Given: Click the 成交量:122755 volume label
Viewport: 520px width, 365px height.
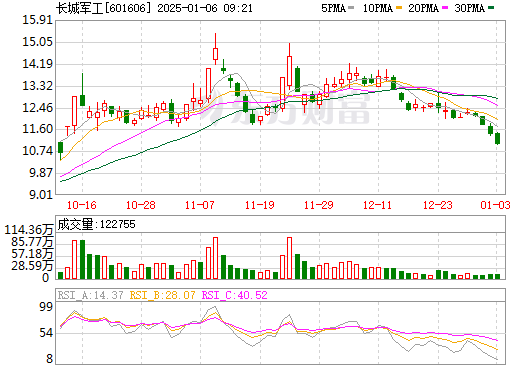Looking at the screenshot, I should coord(96,224).
